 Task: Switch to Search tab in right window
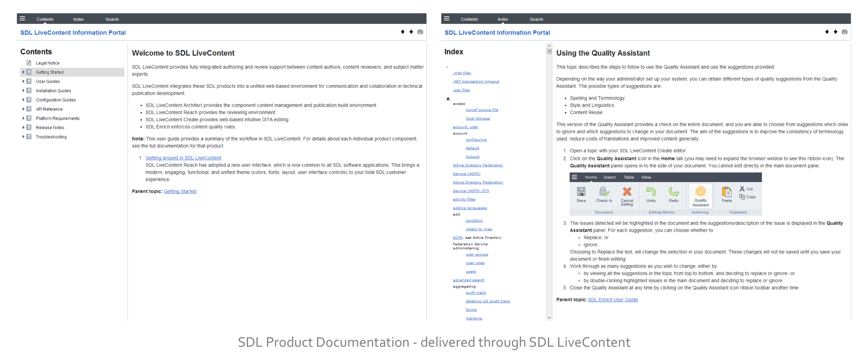tap(536, 19)
